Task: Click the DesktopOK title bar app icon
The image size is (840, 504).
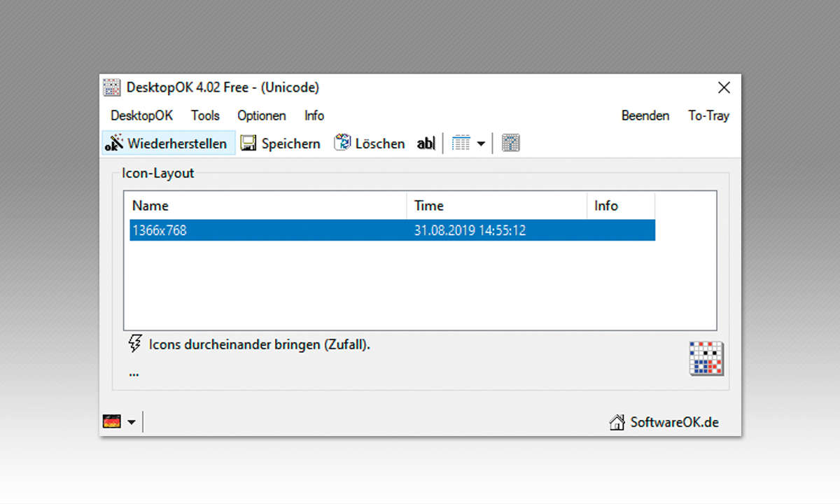Action: [x=111, y=87]
